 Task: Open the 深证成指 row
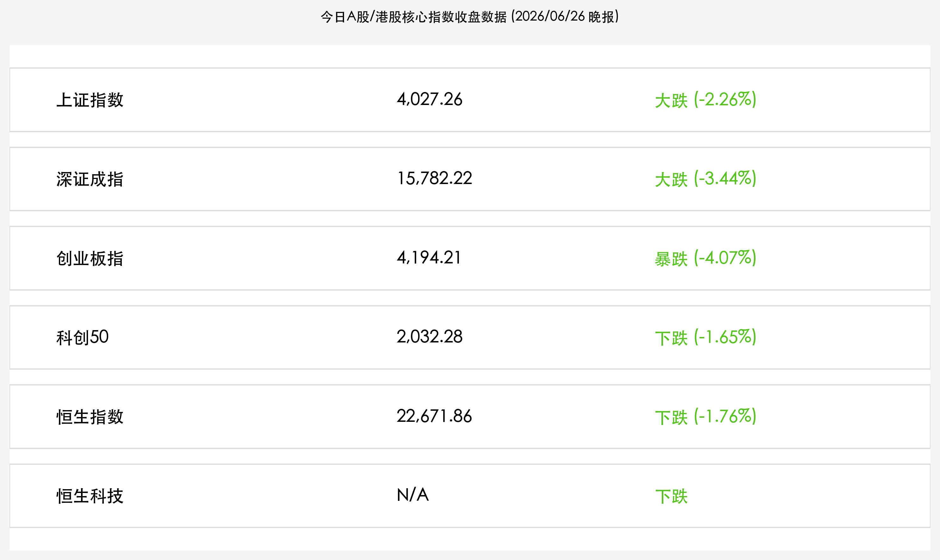click(x=470, y=179)
